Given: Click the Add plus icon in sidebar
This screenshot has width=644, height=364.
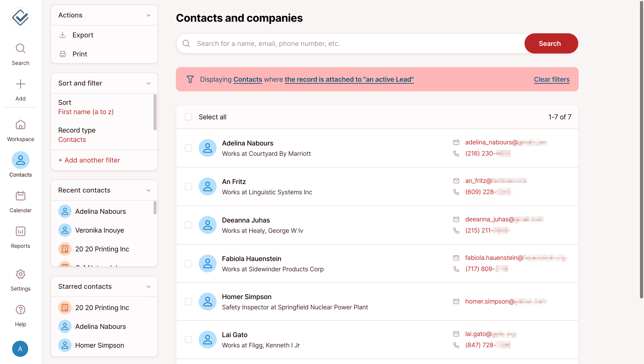Looking at the screenshot, I should tap(21, 84).
